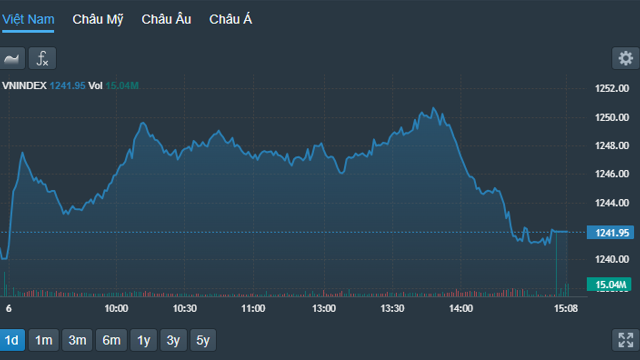Click the 15:08 time axis marker
Image resolution: width=640 pixels, height=360 pixels.
[566, 309]
